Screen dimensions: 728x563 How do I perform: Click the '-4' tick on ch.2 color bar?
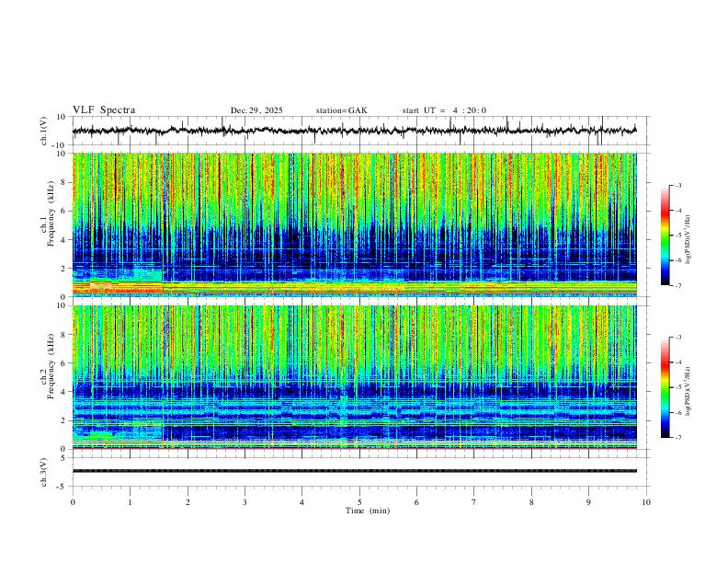pyautogui.click(x=678, y=362)
